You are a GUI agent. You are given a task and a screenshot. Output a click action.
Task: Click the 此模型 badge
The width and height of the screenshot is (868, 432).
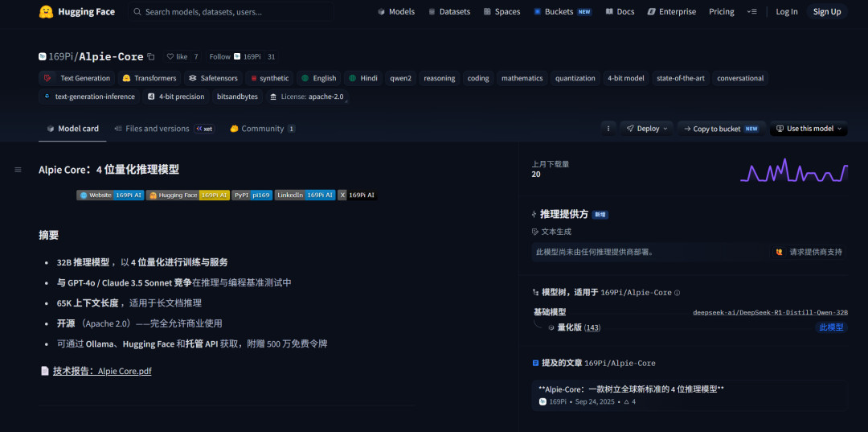pyautogui.click(x=831, y=327)
